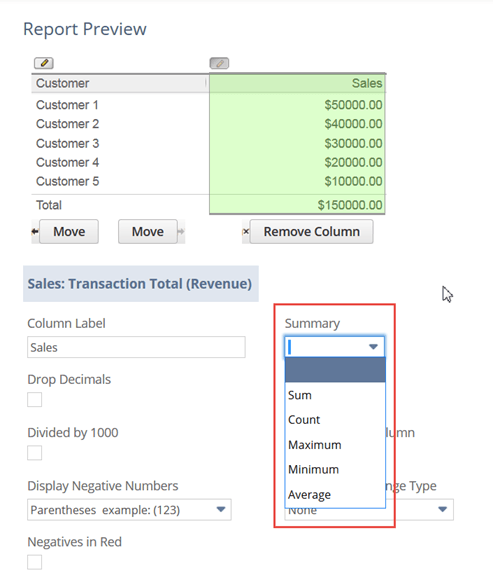Viewport: 493px width, 587px height.
Task: Enable the Divided by 1000 checkbox
Action: tap(34, 453)
